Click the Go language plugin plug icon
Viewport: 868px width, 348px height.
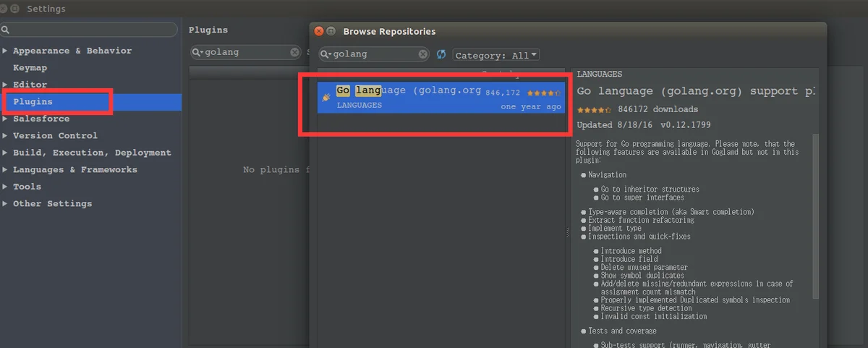click(326, 97)
